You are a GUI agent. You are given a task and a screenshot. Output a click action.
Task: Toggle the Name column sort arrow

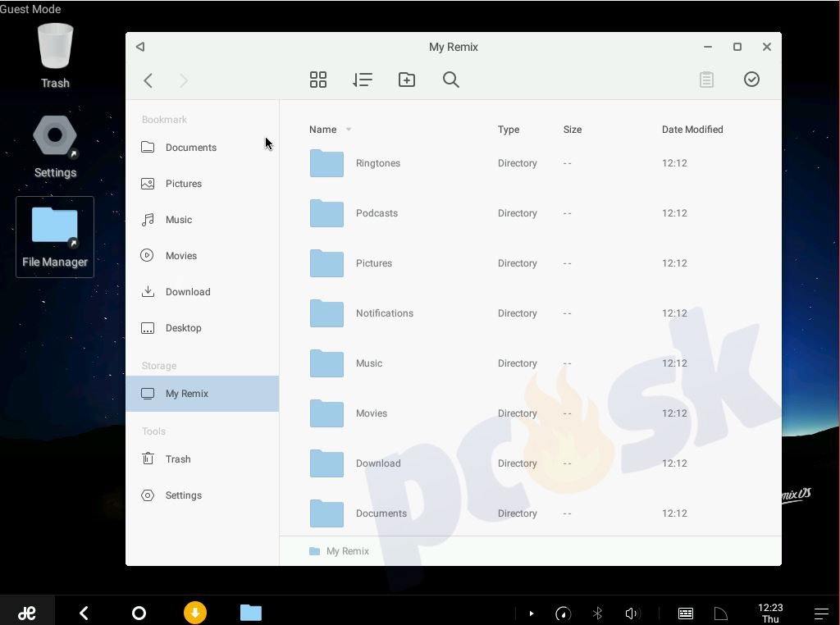(x=349, y=130)
